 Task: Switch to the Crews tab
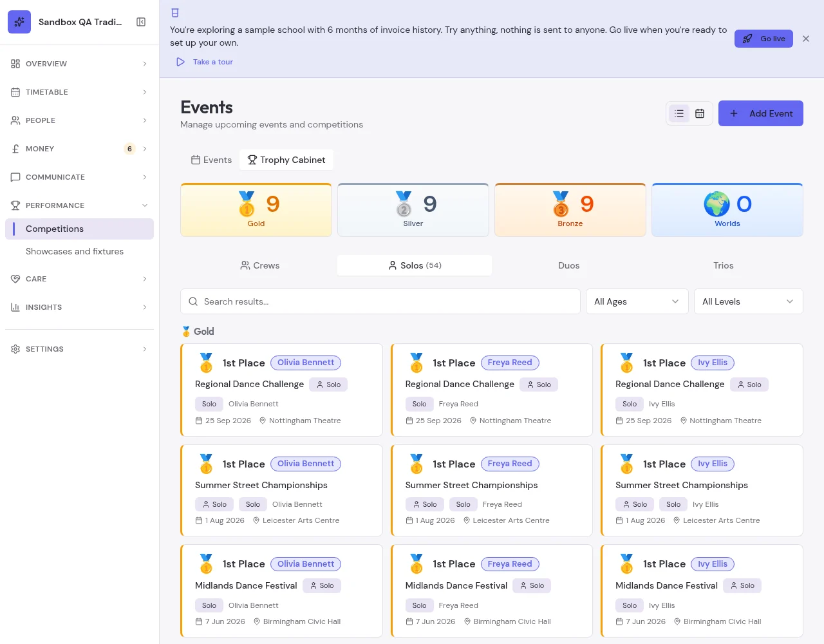coord(259,265)
